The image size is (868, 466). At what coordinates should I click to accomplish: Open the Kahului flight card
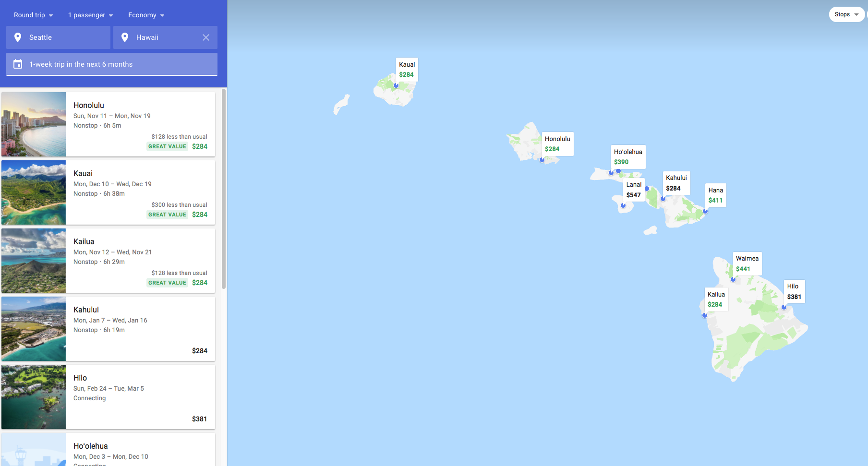108,329
